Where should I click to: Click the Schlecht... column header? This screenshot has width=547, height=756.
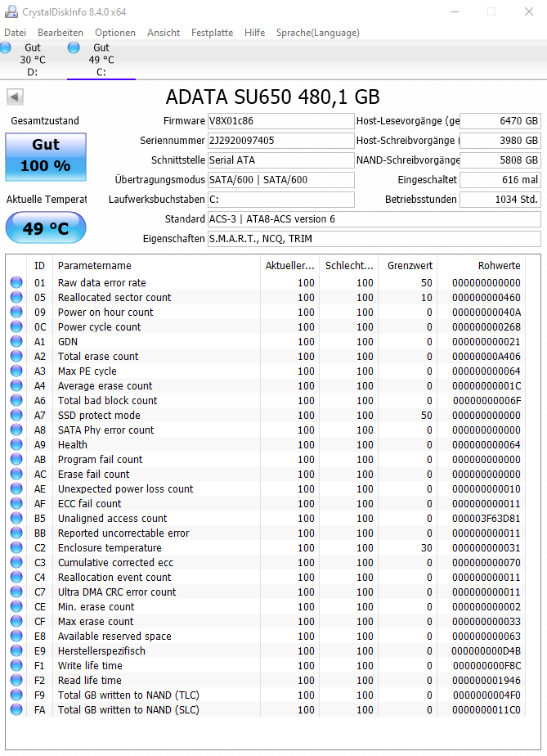(349, 266)
